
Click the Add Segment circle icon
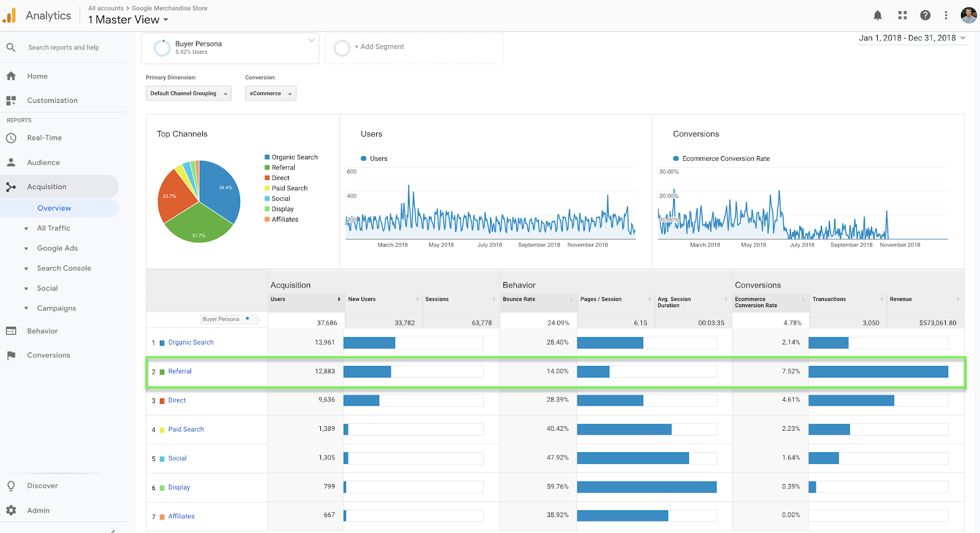pos(342,48)
